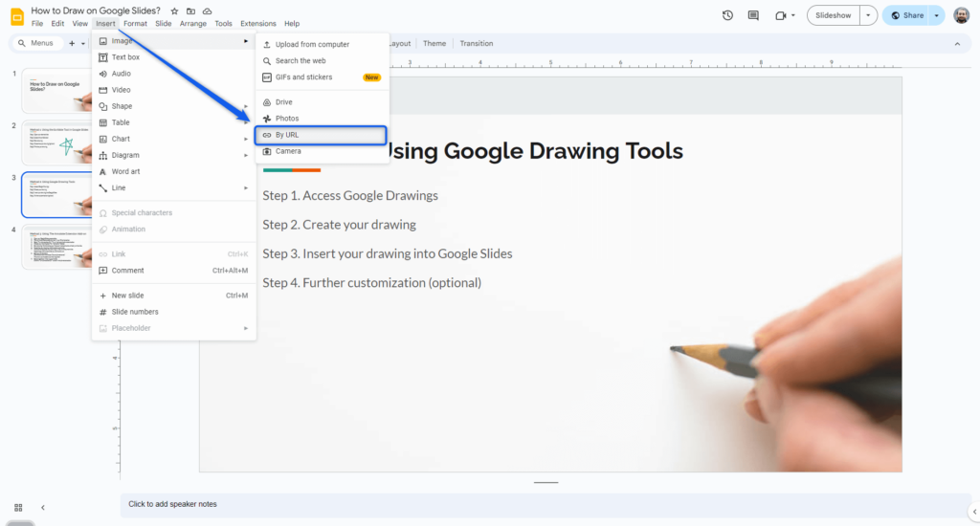Screen dimensions: 980x526
Task: Check the cloud save status icon
Action: tap(207, 11)
